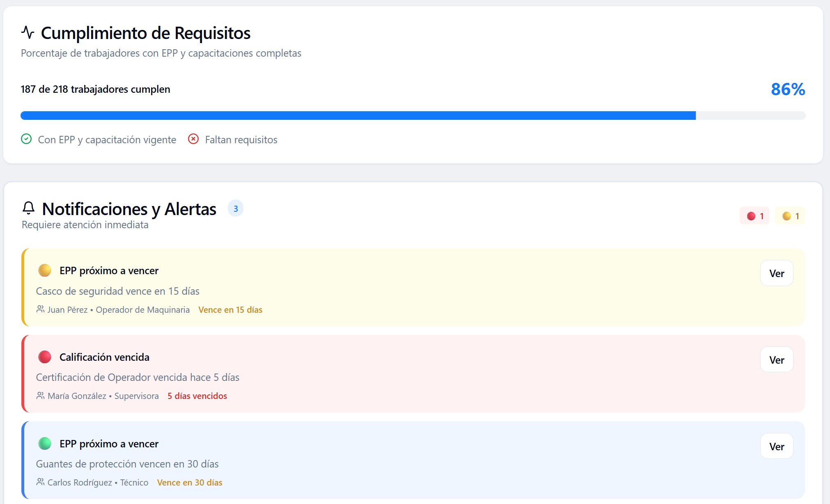The height and width of the screenshot is (504, 830).
Task: Click the person icon next to María González
Action: point(40,396)
